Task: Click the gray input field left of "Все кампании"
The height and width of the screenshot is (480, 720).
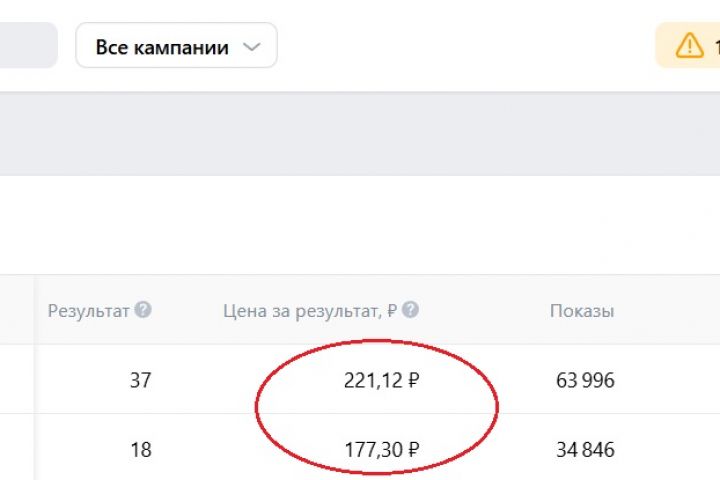Action: (x=28, y=46)
